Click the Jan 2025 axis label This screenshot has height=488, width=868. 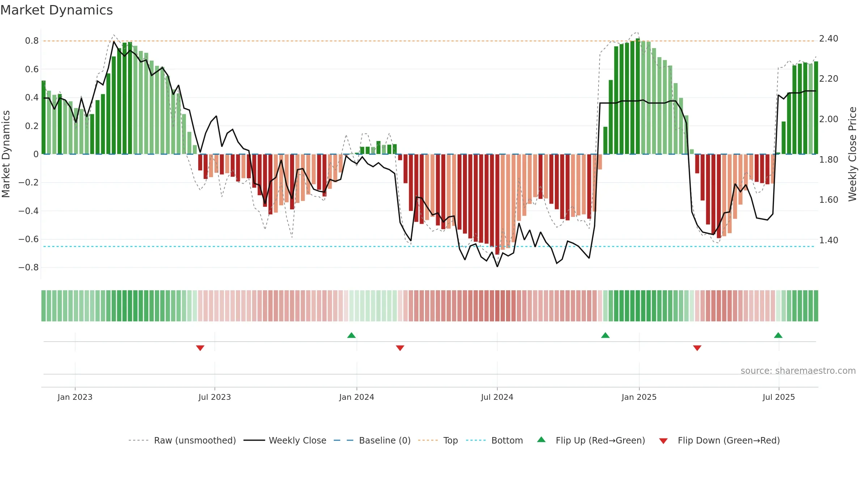639,397
